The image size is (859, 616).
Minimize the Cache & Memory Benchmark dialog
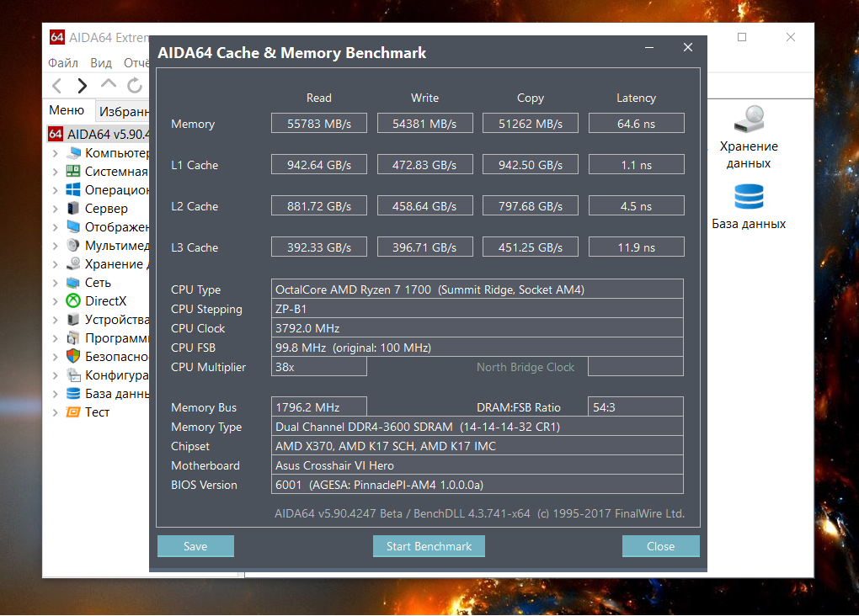pyautogui.click(x=649, y=48)
